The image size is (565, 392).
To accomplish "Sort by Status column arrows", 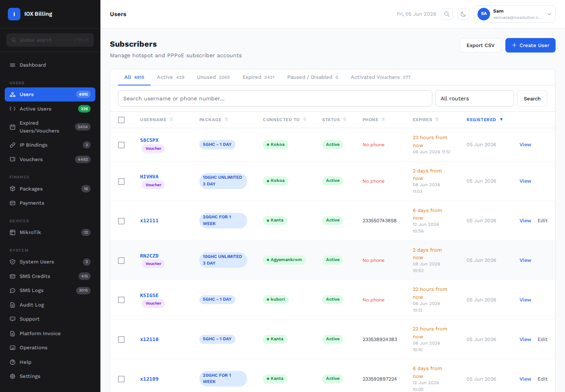I will pos(345,120).
